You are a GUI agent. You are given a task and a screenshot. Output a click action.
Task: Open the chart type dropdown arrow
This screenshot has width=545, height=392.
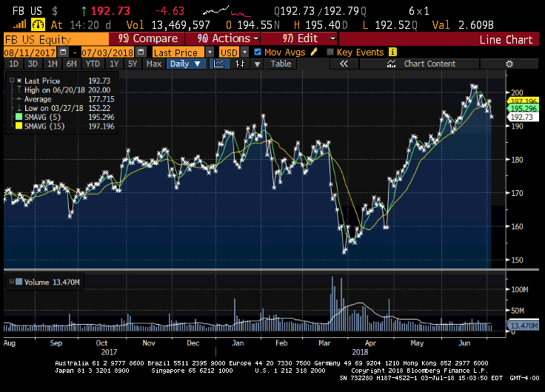pyautogui.click(x=257, y=64)
